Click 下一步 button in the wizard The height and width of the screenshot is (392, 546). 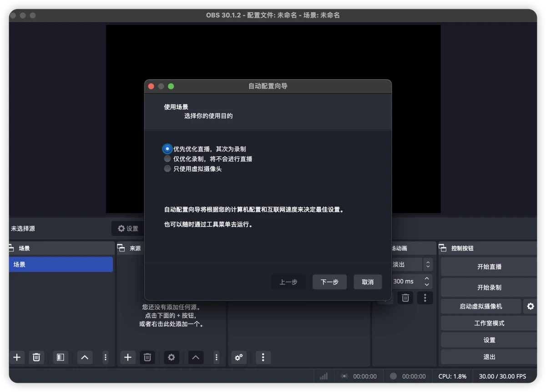[329, 282]
